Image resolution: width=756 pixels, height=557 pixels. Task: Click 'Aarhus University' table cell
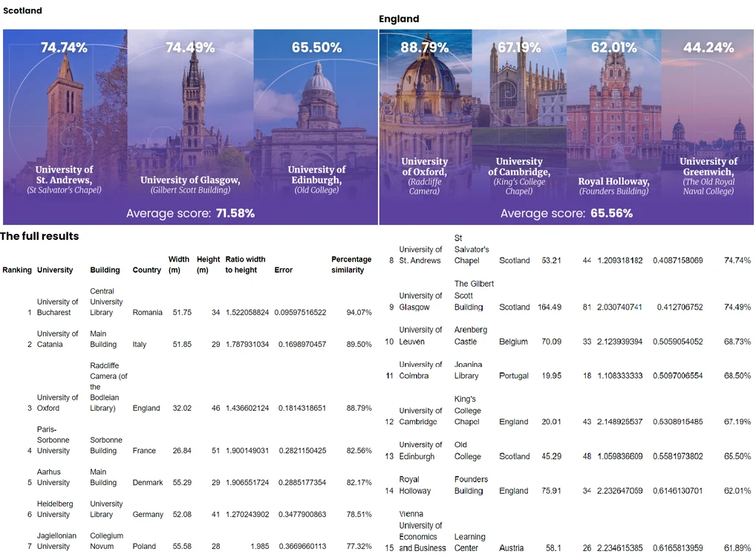tap(53, 477)
